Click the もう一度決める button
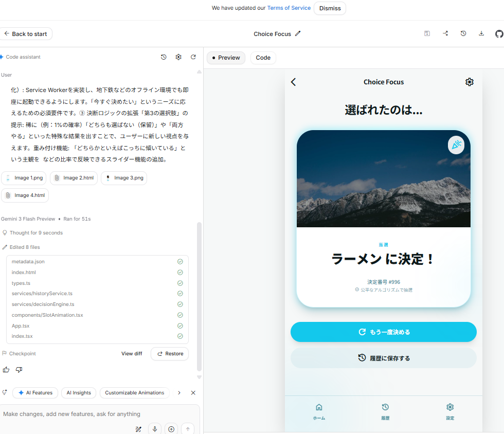The image size is (504, 434). coord(383,332)
